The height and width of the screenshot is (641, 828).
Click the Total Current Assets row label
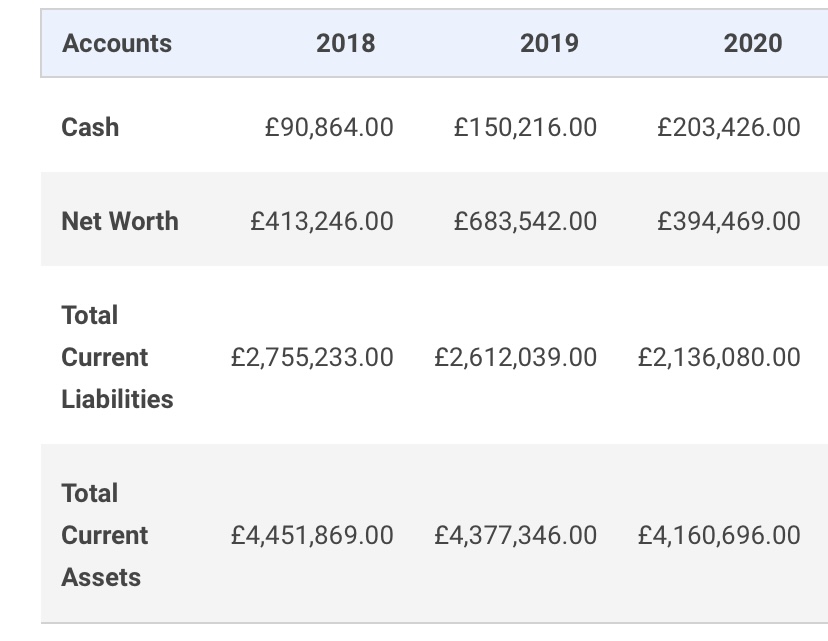click(x=105, y=535)
